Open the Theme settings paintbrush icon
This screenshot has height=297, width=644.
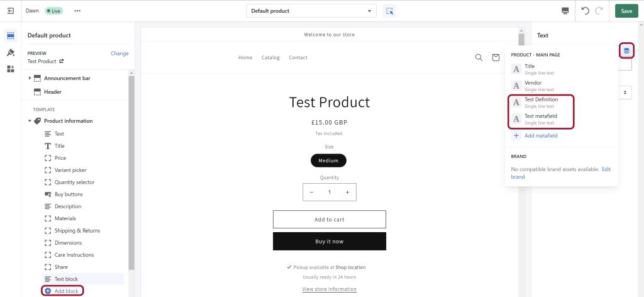coord(11,53)
